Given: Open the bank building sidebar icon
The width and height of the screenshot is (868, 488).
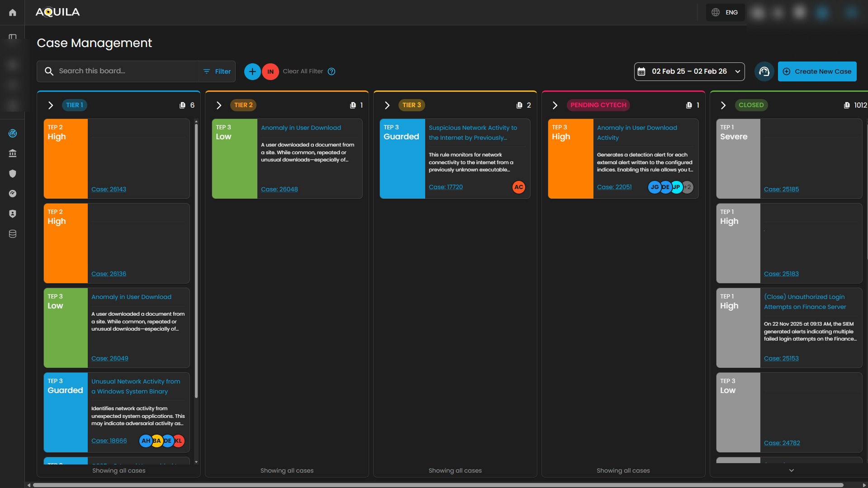Looking at the screenshot, I should click(x=13, y=154).
